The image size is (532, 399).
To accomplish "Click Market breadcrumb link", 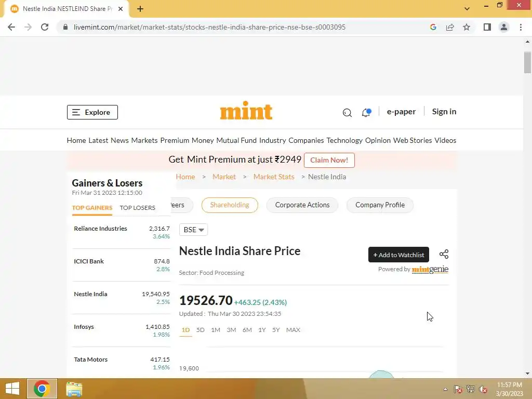I will [224, 177].
